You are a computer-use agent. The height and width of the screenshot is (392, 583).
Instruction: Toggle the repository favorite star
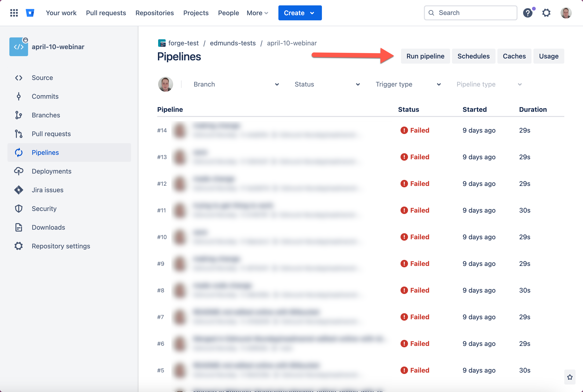[570, 377]
